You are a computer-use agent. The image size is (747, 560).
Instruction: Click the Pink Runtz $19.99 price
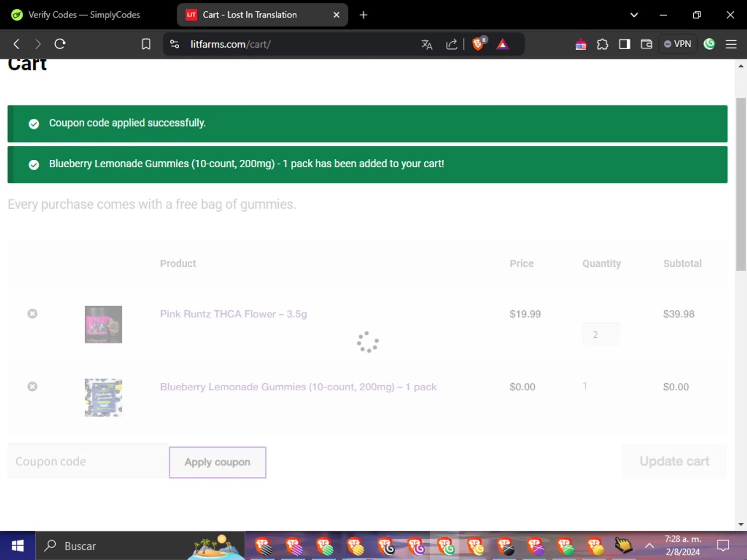click(x=525, y=314)
